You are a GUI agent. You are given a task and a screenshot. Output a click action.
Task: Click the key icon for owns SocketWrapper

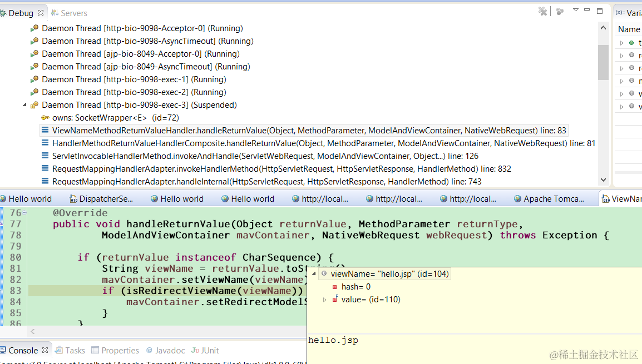coord(45,118)
